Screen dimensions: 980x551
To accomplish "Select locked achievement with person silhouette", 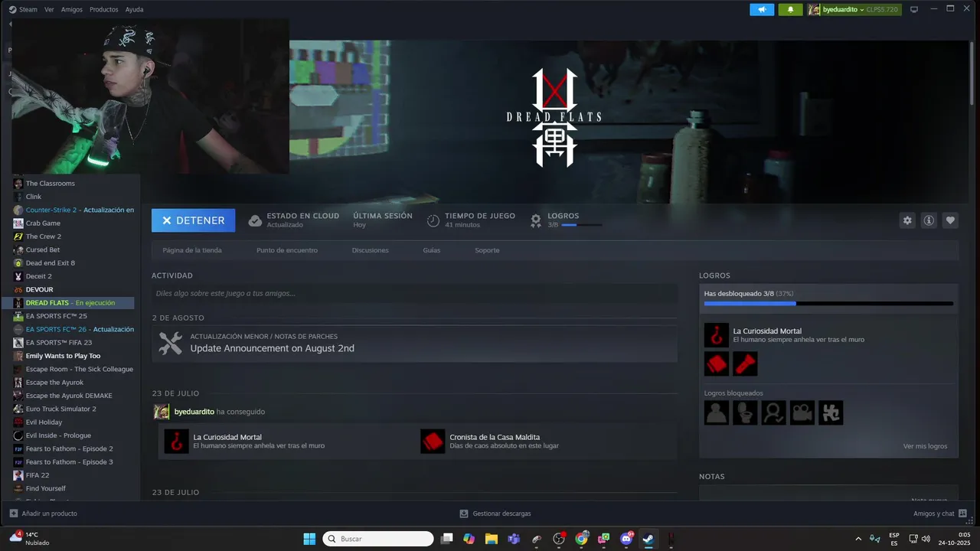I will click(717, 412).
